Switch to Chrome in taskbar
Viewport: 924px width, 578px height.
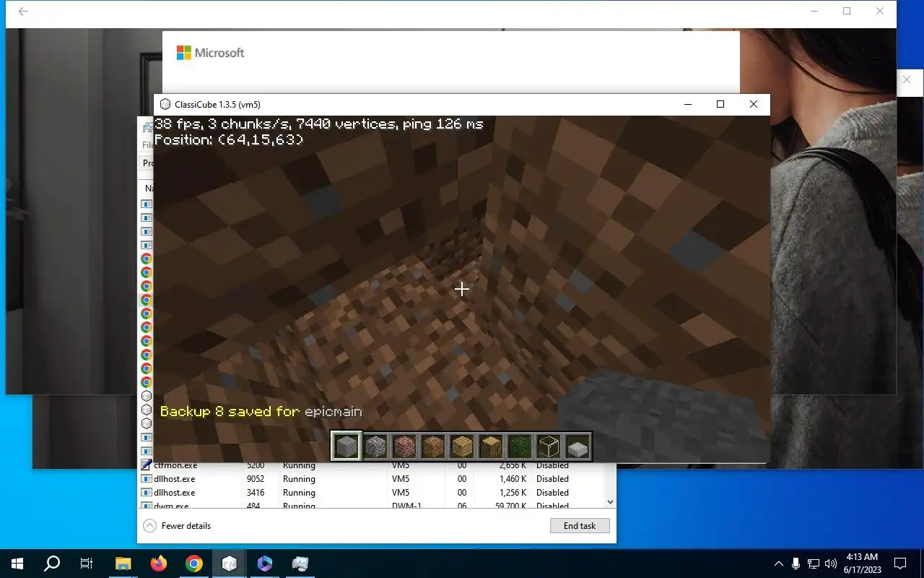click(194, 564)
